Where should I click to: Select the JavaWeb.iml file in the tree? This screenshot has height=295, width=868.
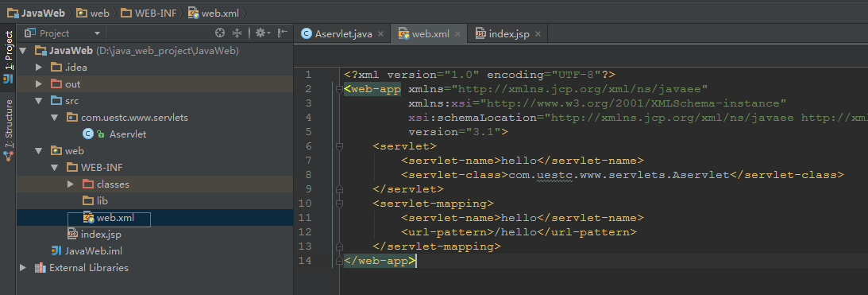(x=154, y=251)
